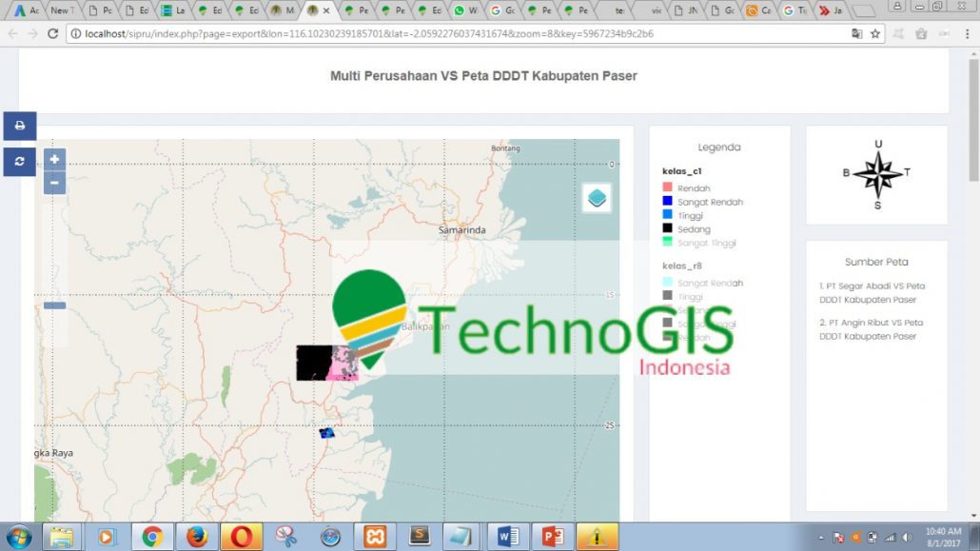
Task: Open the compass rose in the right panel
Action: (876, 176)
